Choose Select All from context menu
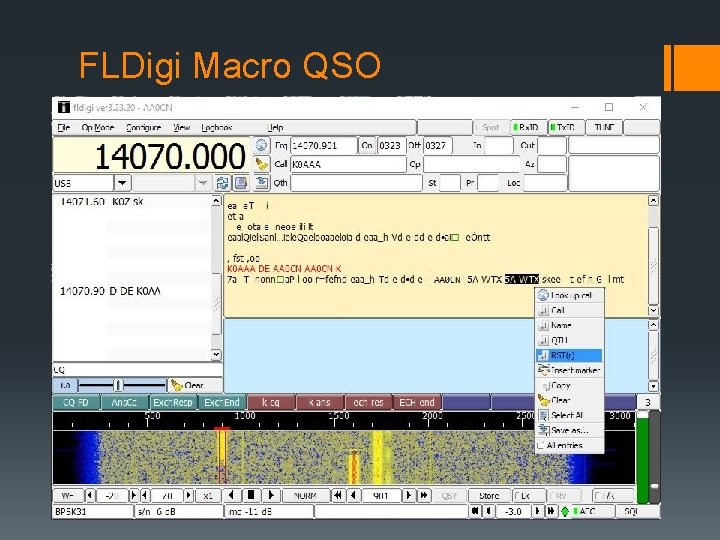The image size is (720, 540). [x=569, y=415]
